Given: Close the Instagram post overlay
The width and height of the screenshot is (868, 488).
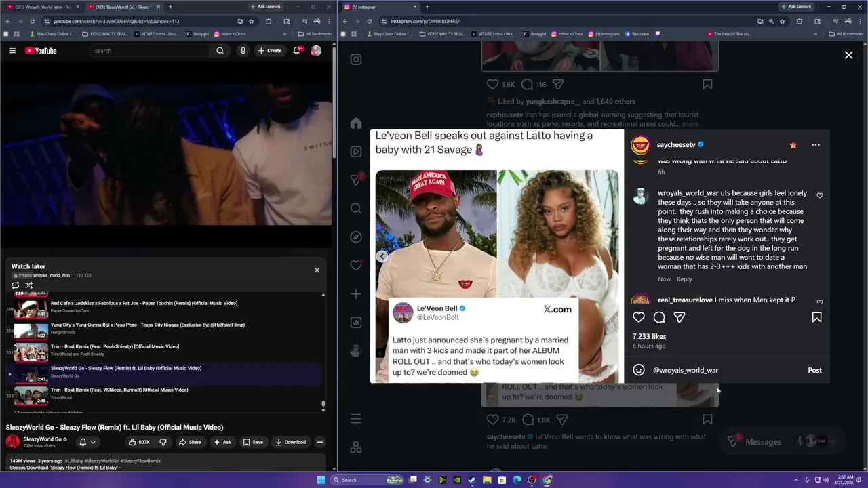Looking at the screenshot, I should click(848, 55).
